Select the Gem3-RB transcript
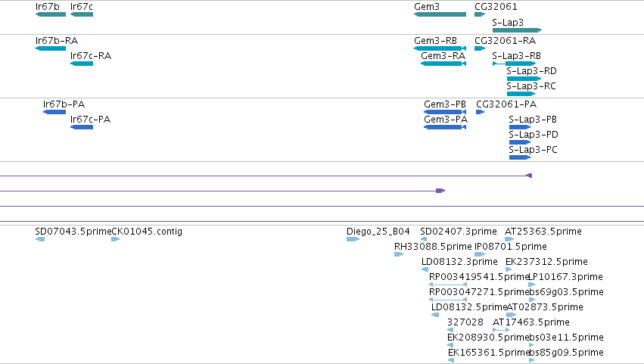Screen dimensions: 644x364 [440, 48]
